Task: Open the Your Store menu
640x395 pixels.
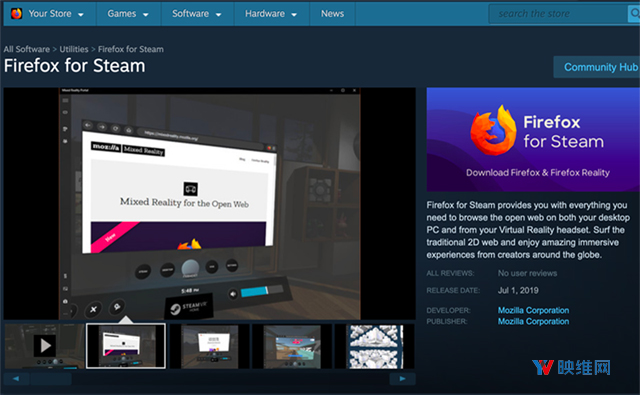Action: (x=50, y=13)
